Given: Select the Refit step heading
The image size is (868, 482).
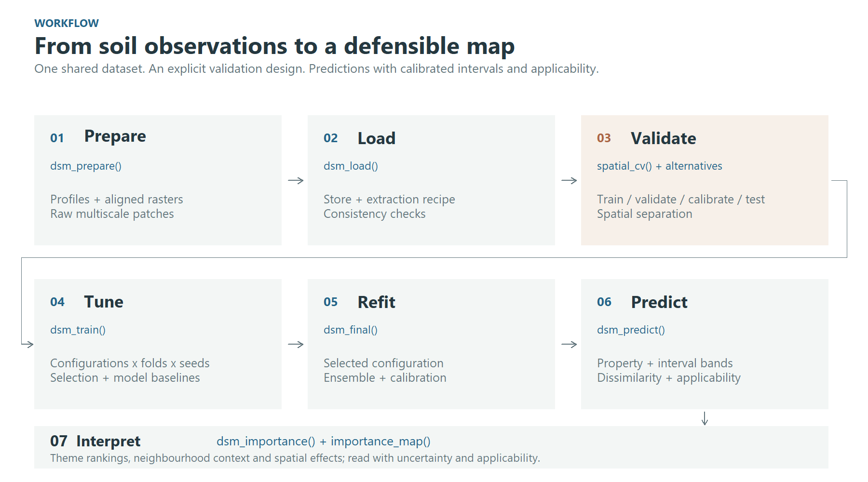Looking at the screenshot, I should 377,302.
